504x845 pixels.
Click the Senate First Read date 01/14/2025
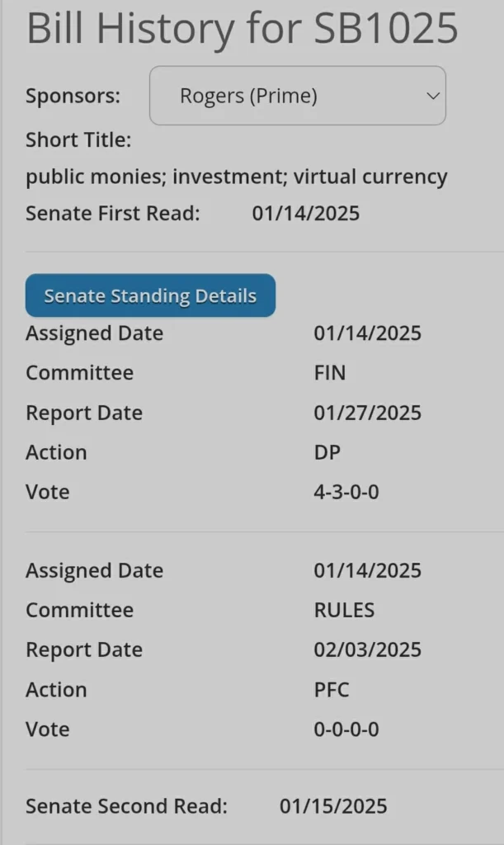tap(306, 214)
